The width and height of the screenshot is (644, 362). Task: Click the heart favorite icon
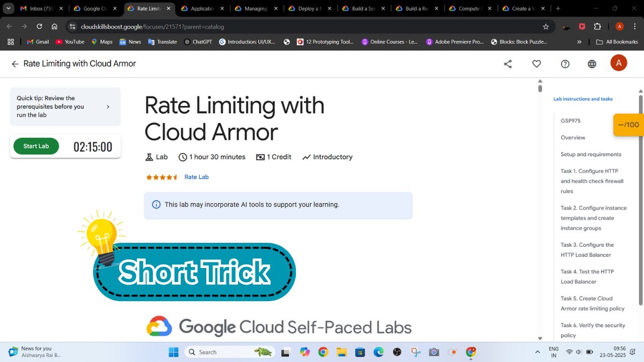click(x=536, y=64)
